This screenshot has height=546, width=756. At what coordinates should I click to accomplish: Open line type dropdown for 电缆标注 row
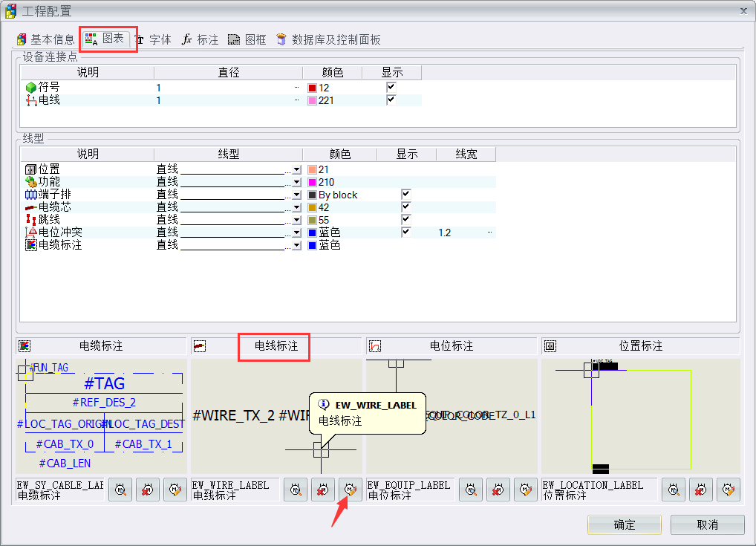297,246
